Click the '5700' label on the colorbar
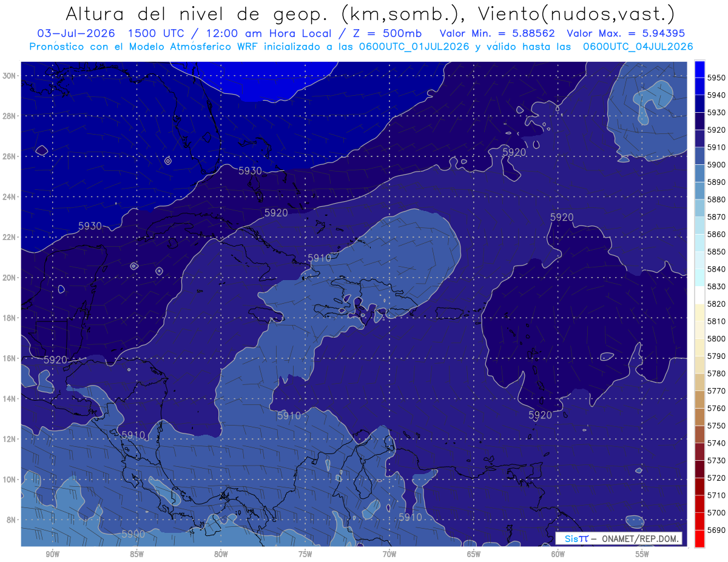Viewport: 728px width, 562px height. click(x=716, y=512)
